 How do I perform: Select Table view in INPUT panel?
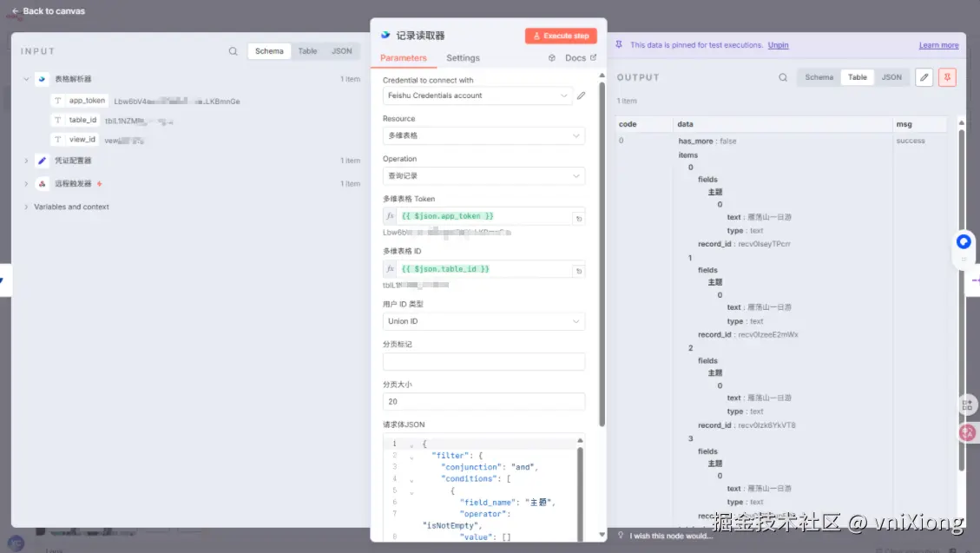307,51
